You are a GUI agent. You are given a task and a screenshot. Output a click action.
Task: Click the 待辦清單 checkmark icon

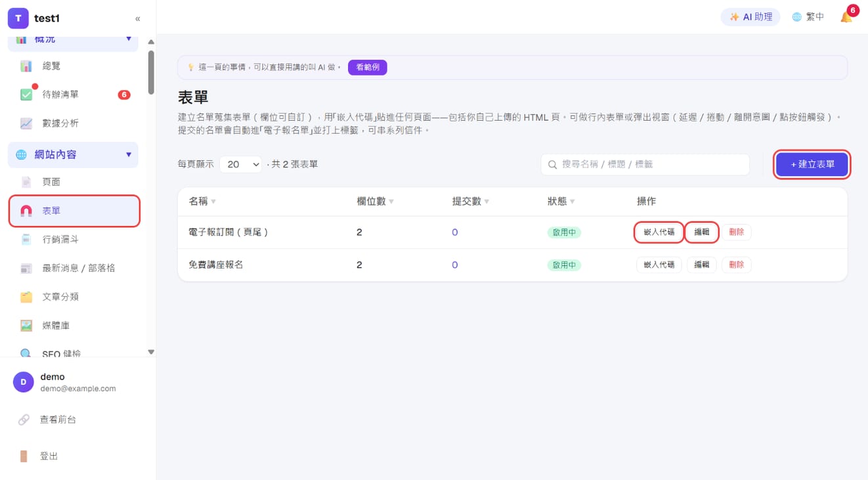click(26, 95)
